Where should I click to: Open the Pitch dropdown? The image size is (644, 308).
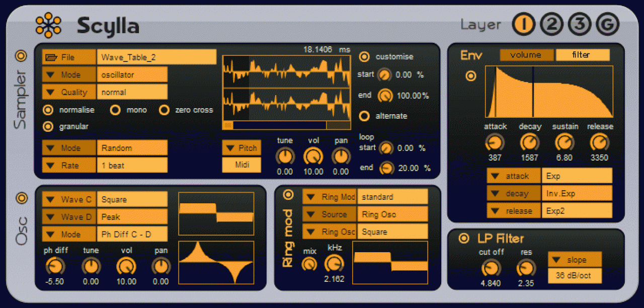242,148
